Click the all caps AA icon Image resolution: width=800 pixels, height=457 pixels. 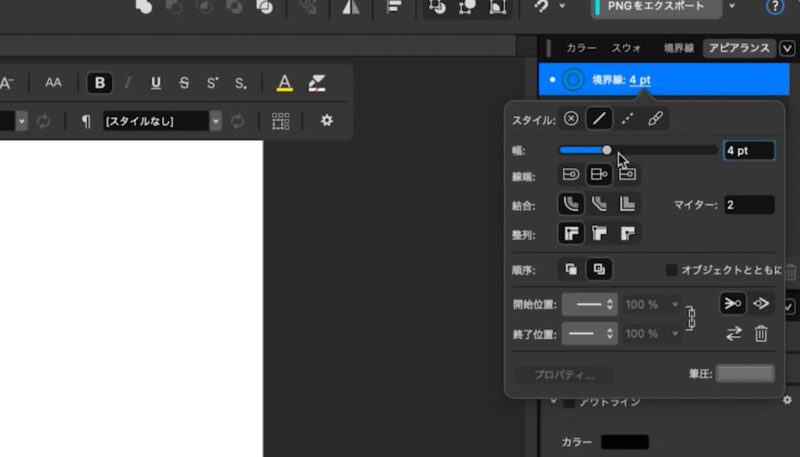[53, 83]
